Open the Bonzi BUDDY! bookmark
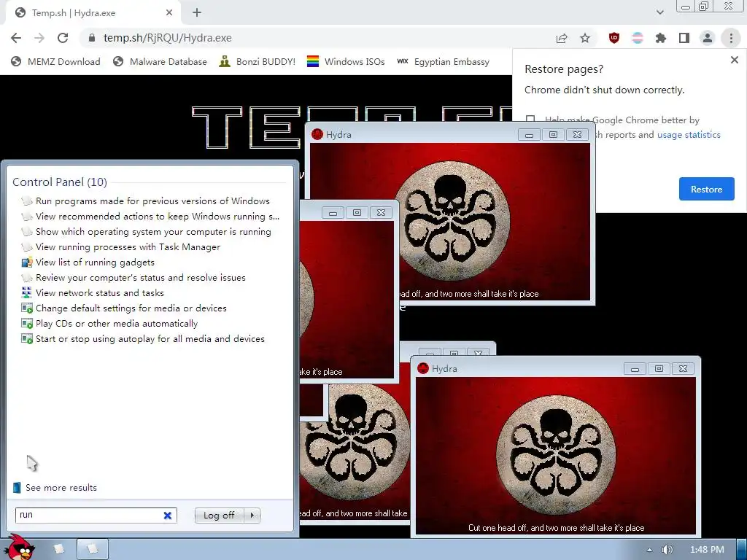 [x=258, y=62]
